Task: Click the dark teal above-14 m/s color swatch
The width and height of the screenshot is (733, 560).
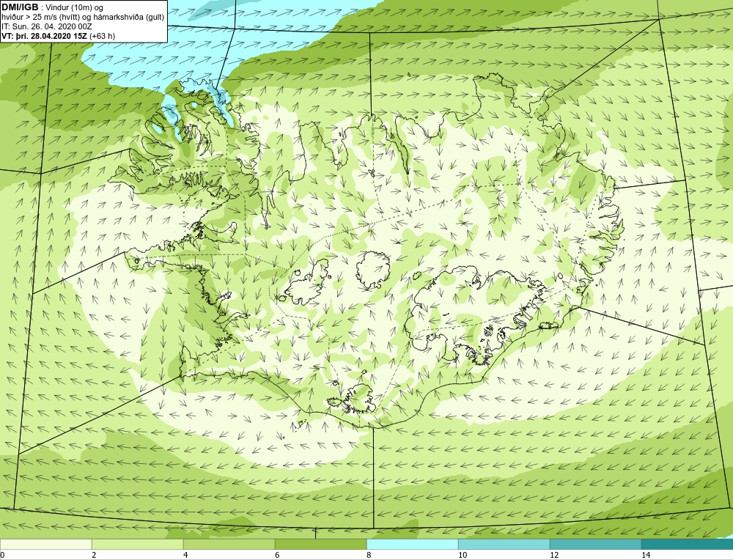Action: 688,545
